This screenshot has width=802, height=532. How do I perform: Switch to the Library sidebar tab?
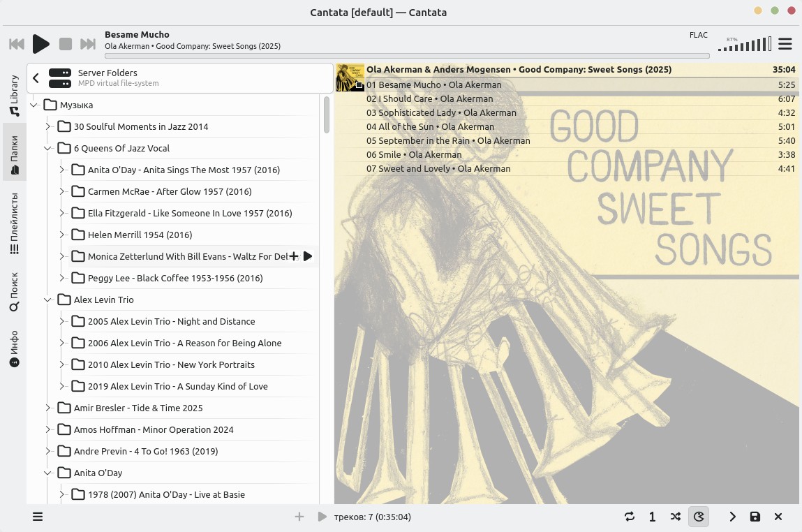pos(15,95)
